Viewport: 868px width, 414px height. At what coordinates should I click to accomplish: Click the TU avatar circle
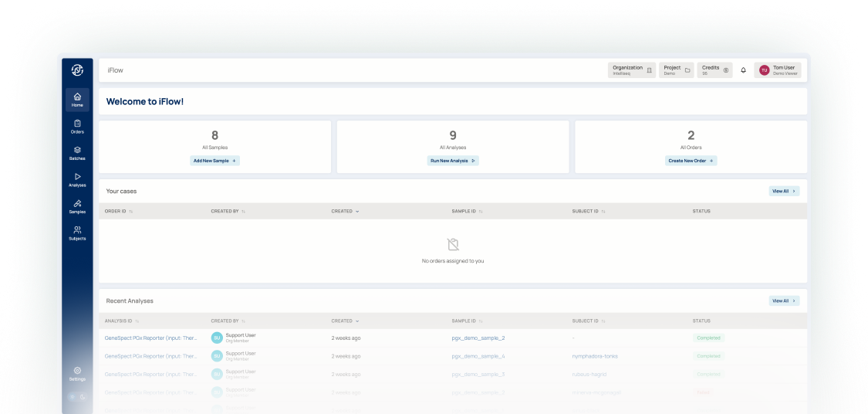[x=765, y=70]
